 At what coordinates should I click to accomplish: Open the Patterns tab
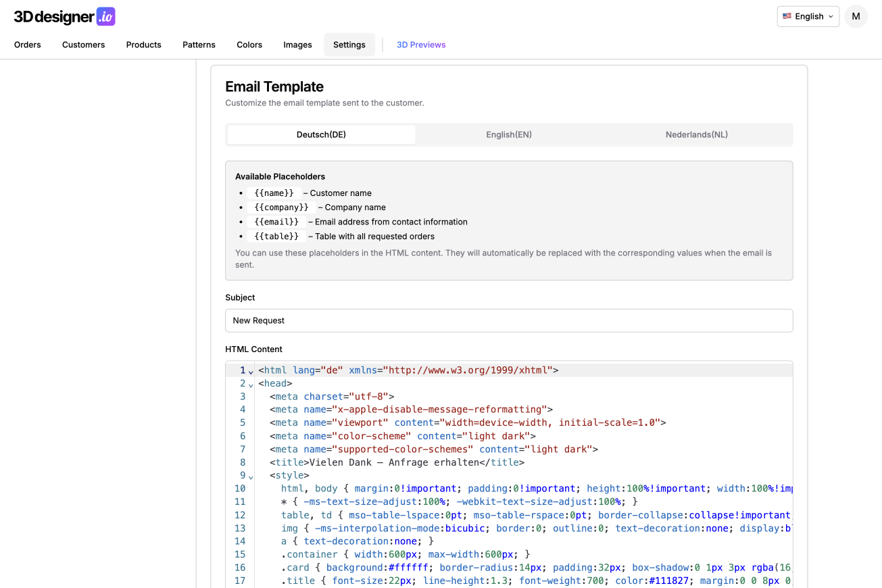tap(199, 45)
